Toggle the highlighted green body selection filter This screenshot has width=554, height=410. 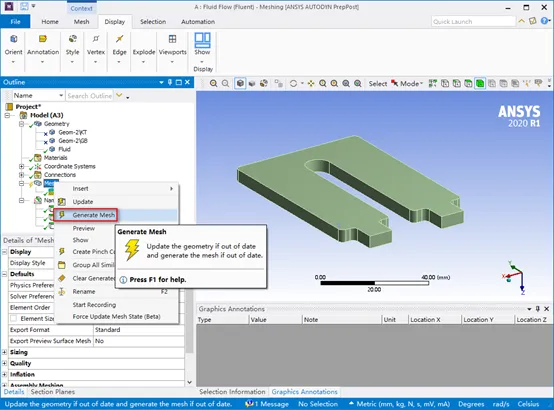[480, 84]
